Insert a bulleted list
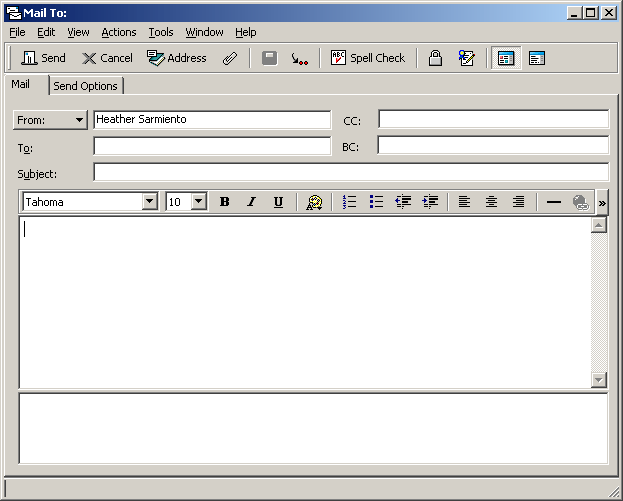Viewport: 623px width, 501px height. (376, 202)
